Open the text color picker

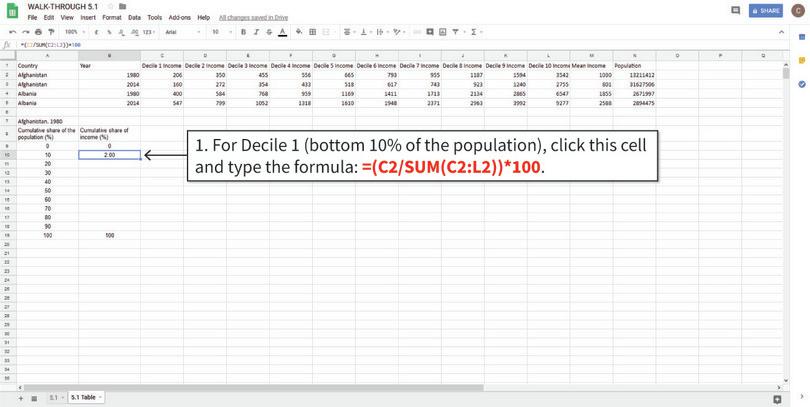click(x=282, y=32)
